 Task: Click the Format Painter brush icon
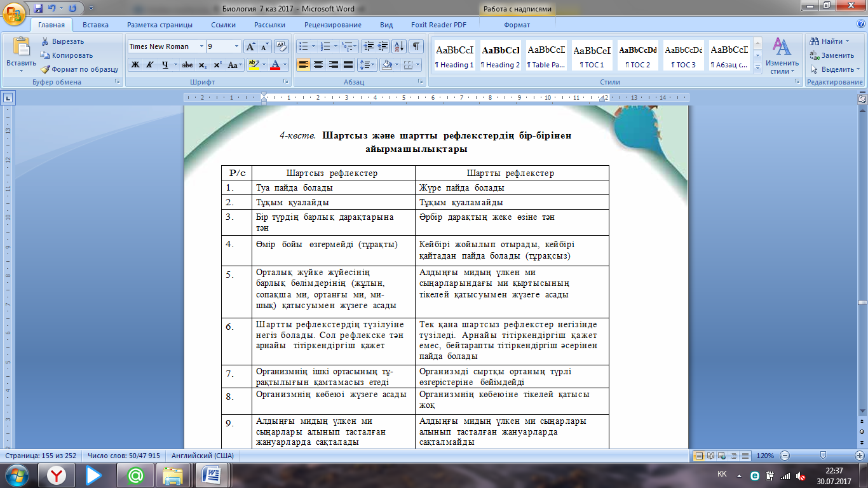pos(45,69)
